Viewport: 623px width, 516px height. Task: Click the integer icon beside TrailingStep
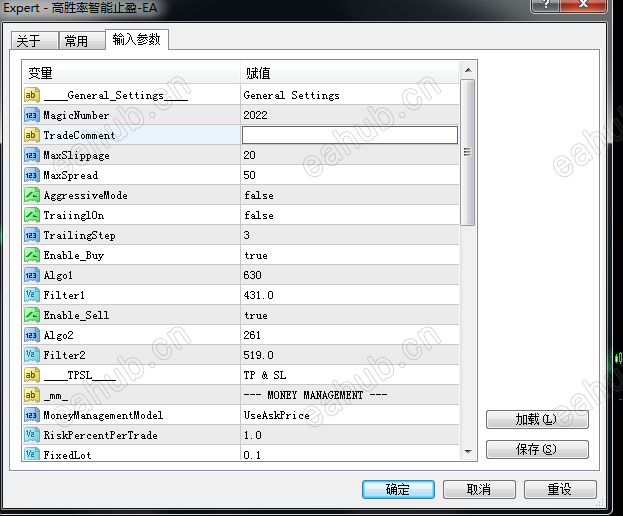pos(32,235)
